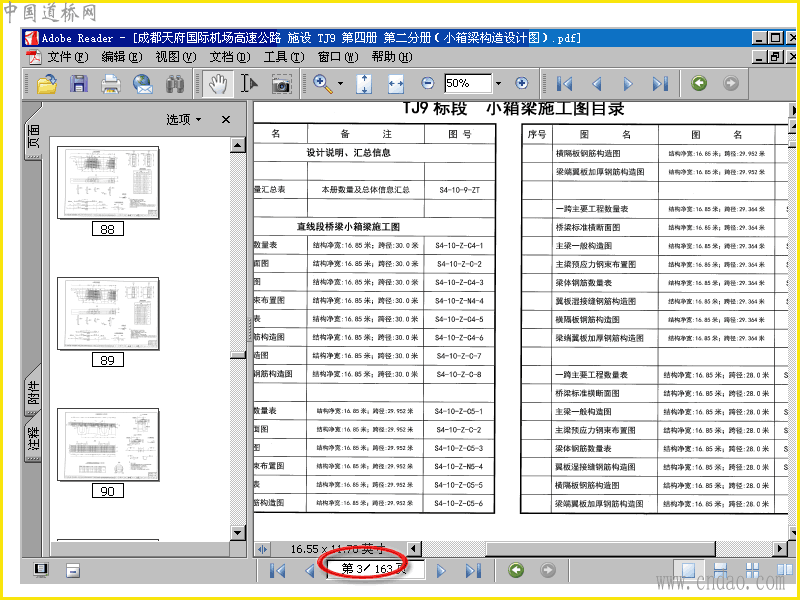Go to next page in top toolbar
This screenshot has height=600, width=800.
628,84
